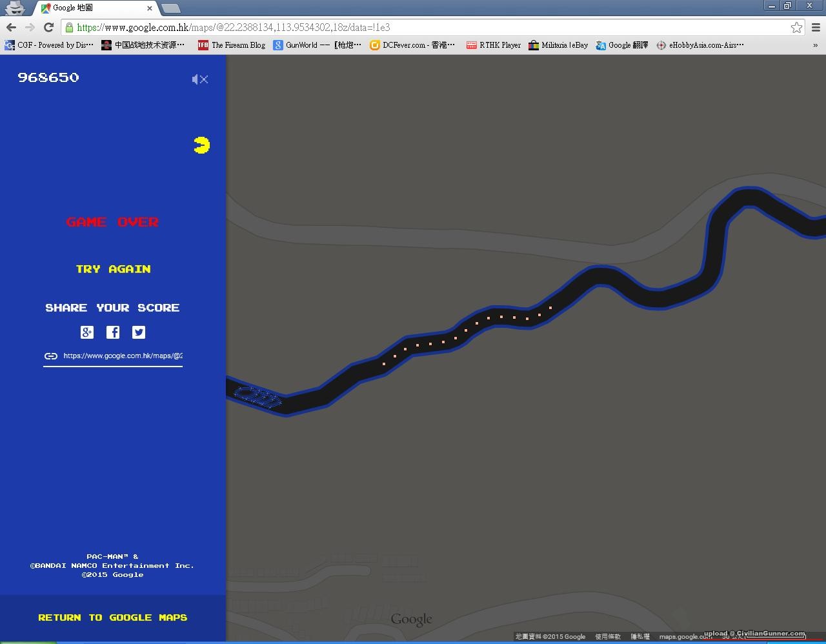
Task: Toggle the game sound mute icon
Action: pos(199,79)
